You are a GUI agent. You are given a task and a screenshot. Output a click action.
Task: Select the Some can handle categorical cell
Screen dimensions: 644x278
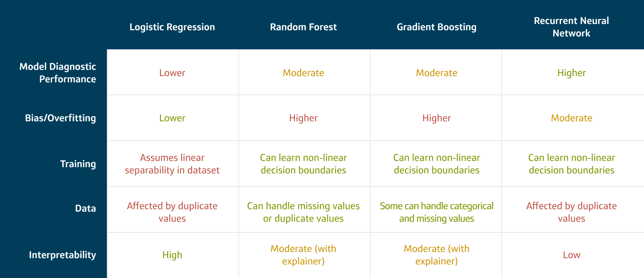coord(437,212)
